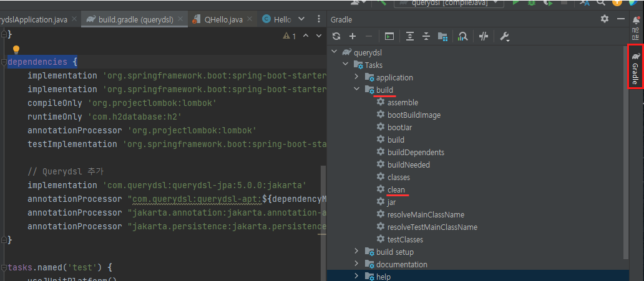Select the testClasses task
The image size is (644, 281).
pyautogui.click(x=405, y=240)
